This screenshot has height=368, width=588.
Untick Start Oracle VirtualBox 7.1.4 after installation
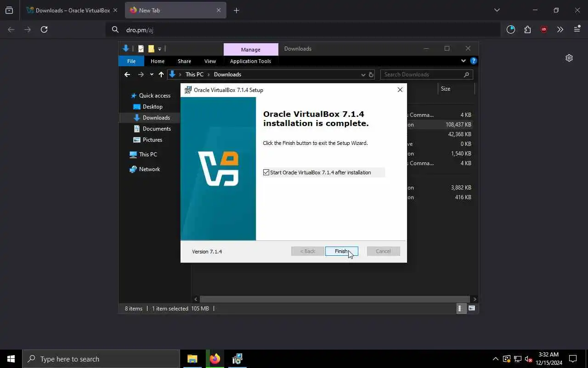pyautogui.click(x=266, y=172)
